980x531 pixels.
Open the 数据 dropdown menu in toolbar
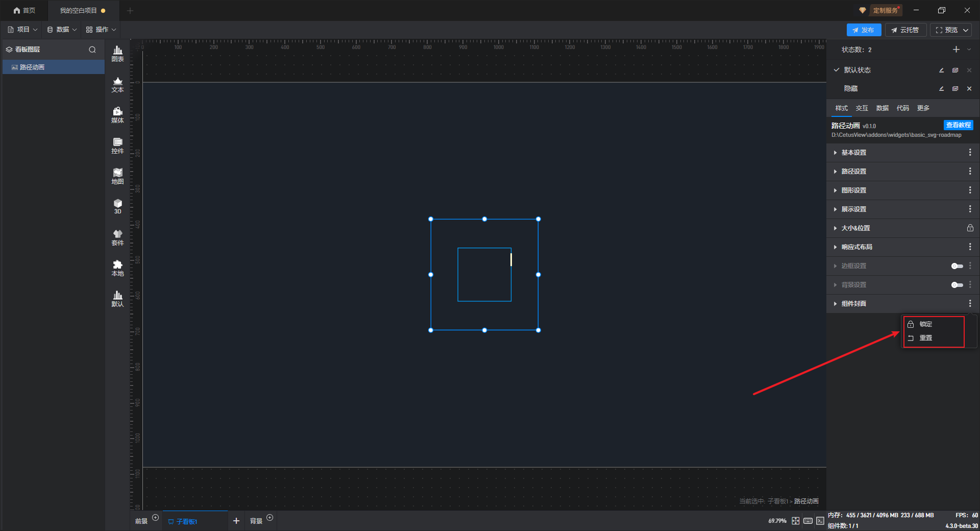tap(62, 30)
